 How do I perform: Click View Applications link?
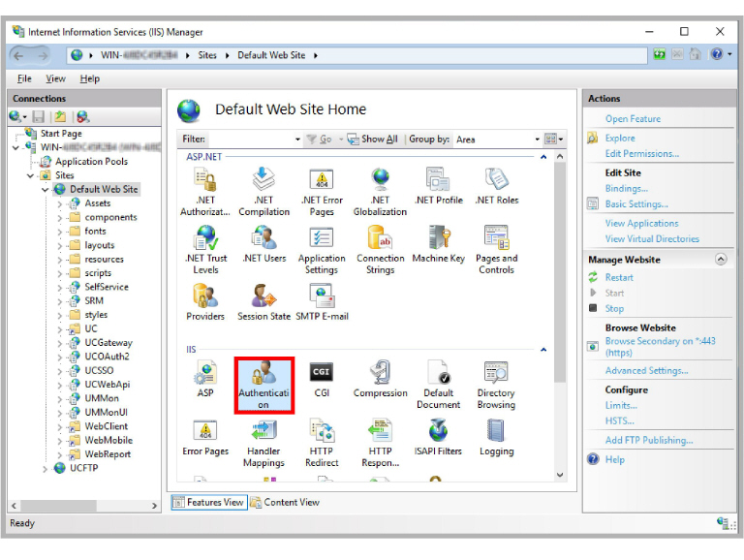641,223
